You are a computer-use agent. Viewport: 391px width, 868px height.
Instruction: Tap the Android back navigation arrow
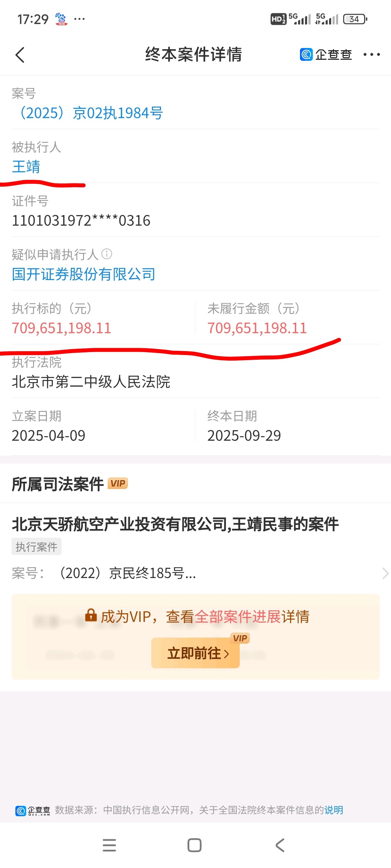pyautogui.click(x=280, y=845)
